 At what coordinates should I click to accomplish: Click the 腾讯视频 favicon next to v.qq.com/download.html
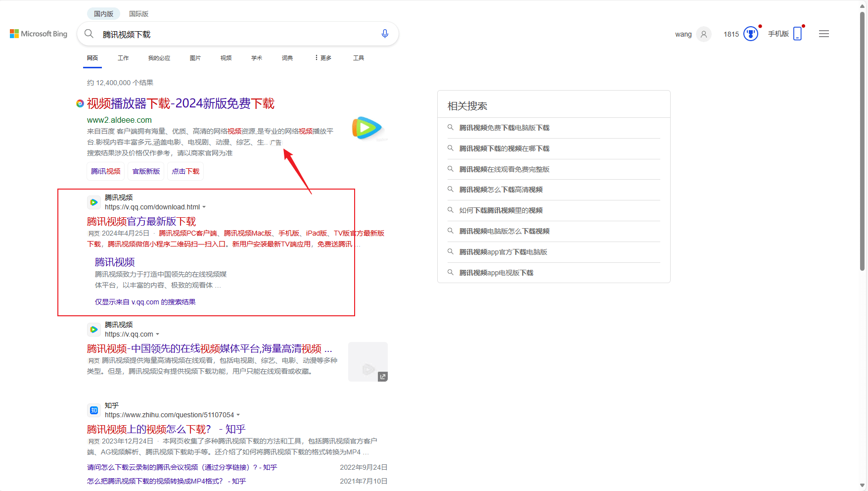pyautogui.click(x=93, y=202)
